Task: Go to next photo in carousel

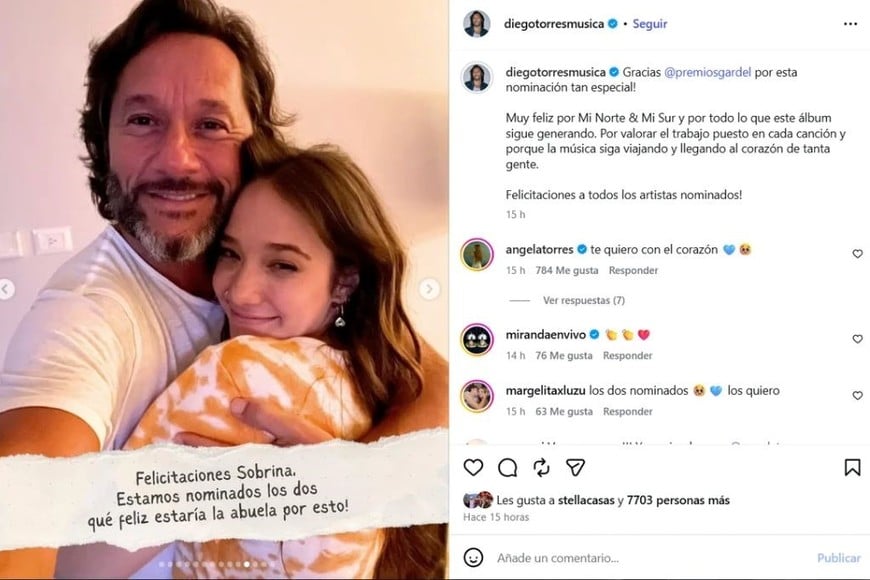Action: click(x=429, y=290)
